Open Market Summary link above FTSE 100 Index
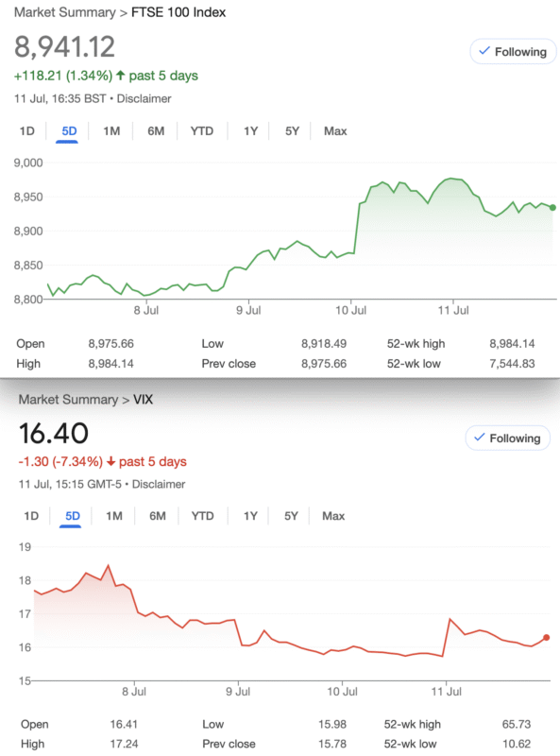This screenshot has width=560, height=756. tap(64, 12)
